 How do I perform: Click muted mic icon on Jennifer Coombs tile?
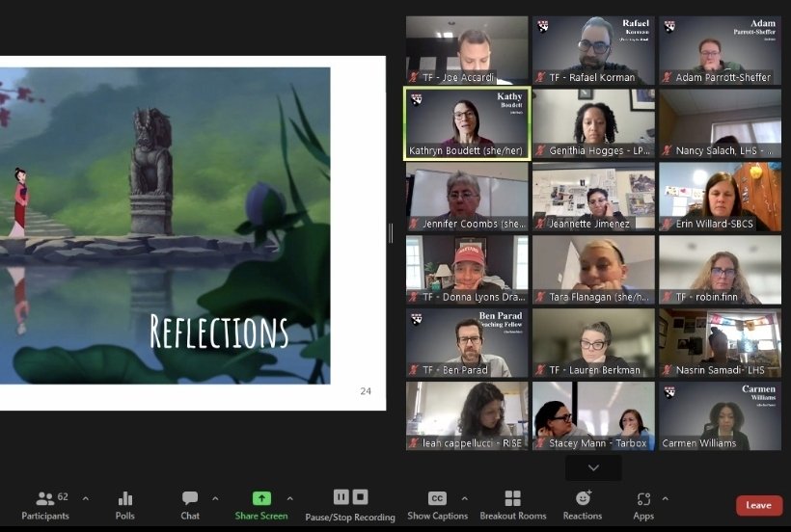click(x=414, y=224)
